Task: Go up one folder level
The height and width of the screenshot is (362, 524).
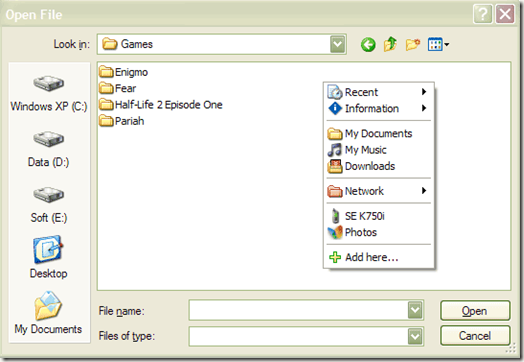Action: click(x=390, y=44)
